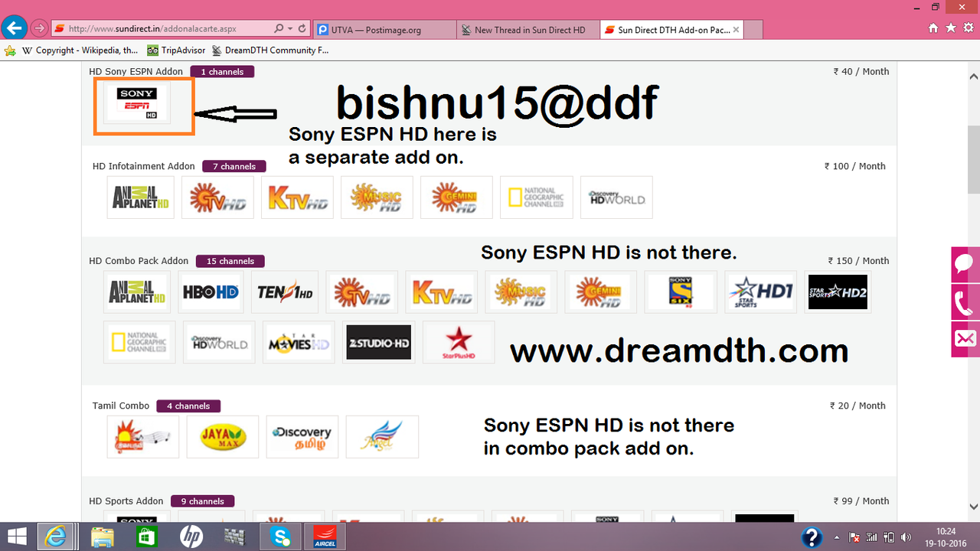Image resolution: width=980 pixels, height=551 pixels.
Task: Switch to New Thread in Sun Direct HD tab
Action: 528,30
